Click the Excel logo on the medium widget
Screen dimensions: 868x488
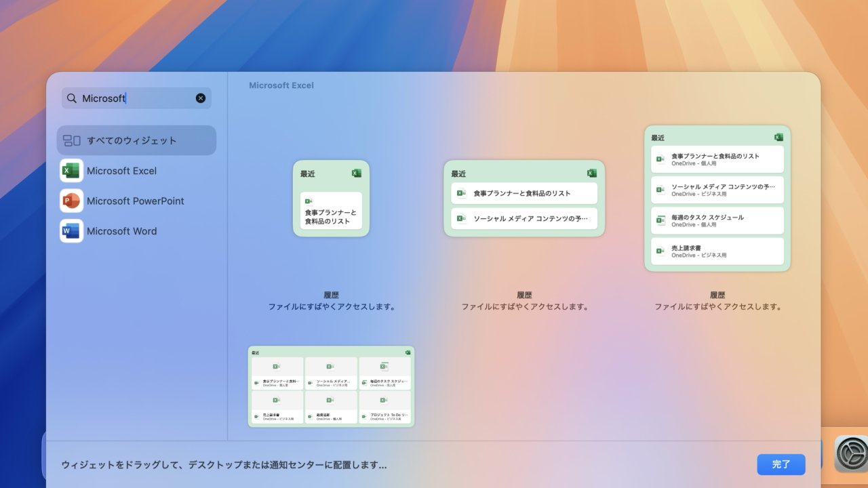click(592, 174)
